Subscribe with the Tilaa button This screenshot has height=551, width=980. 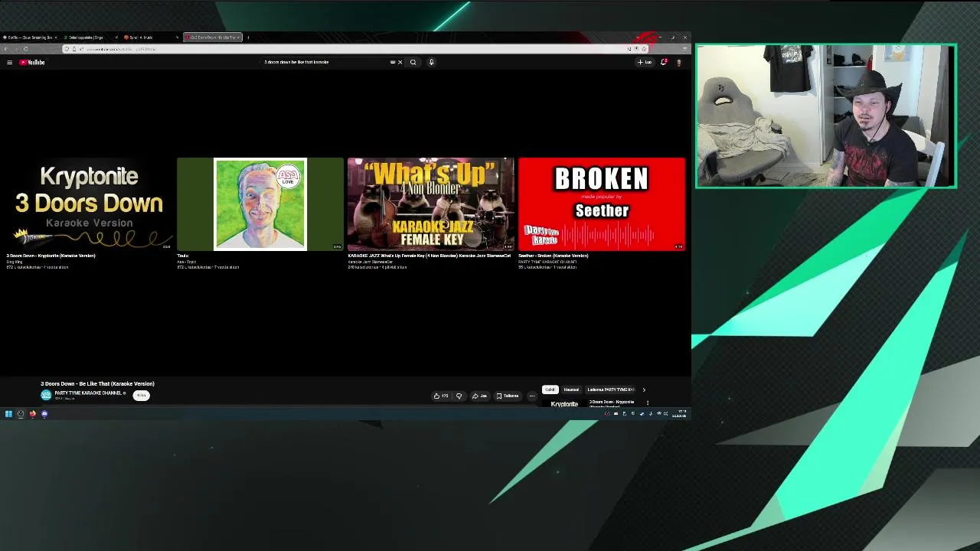pos(141,396)
